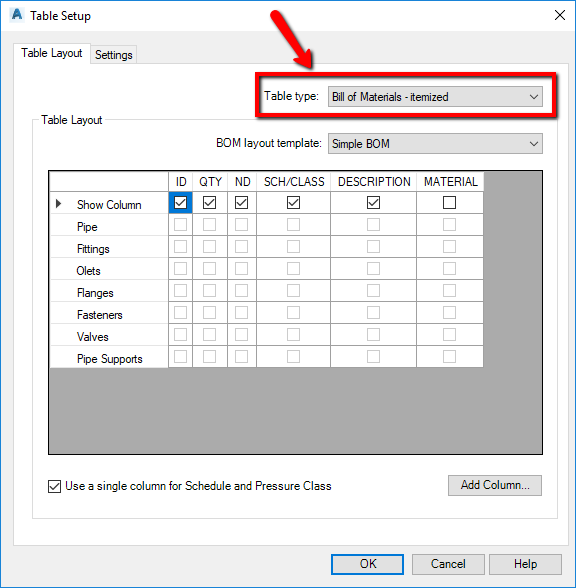
Task: Select the MATERIAL column header
Action: pyautogui.click(x=450, y=182)
